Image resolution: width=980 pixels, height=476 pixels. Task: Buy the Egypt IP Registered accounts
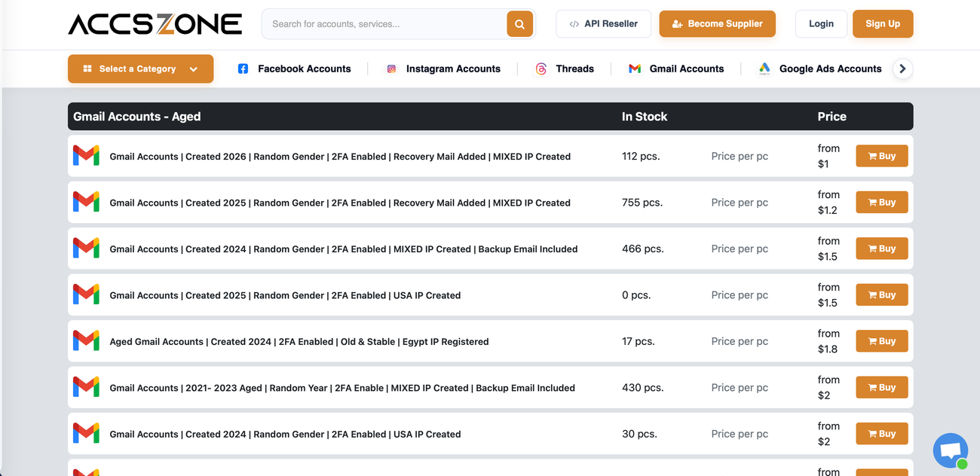click(x=881, y=341)
